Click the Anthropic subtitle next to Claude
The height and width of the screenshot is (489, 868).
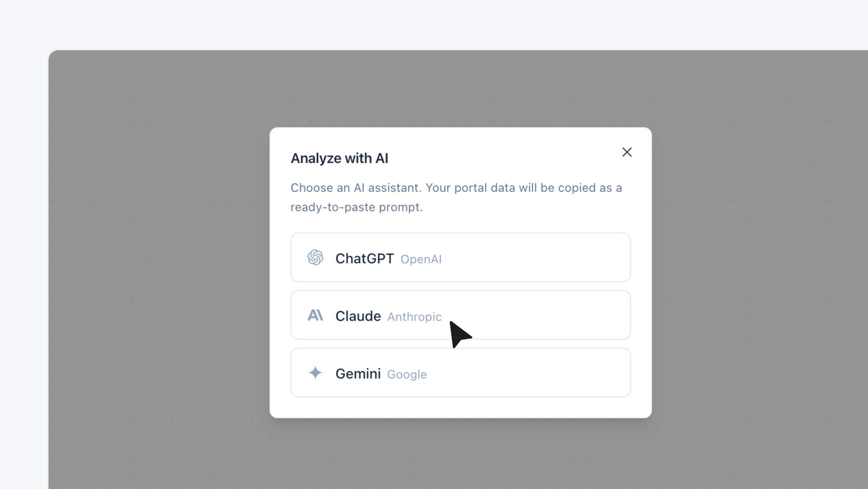click(414, 317)
